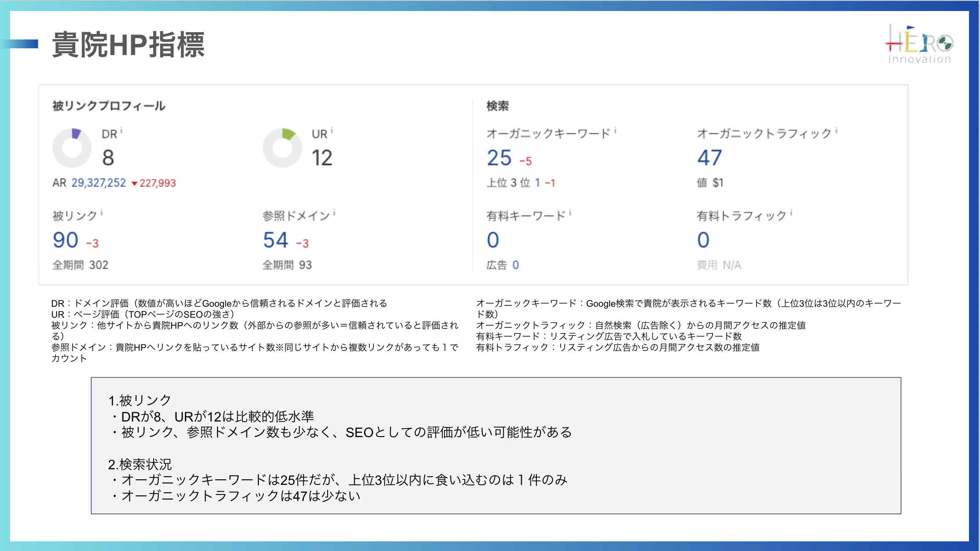
Task: Click info icon beside オーガニックキーワード
Action: click(x=615, y=131)
